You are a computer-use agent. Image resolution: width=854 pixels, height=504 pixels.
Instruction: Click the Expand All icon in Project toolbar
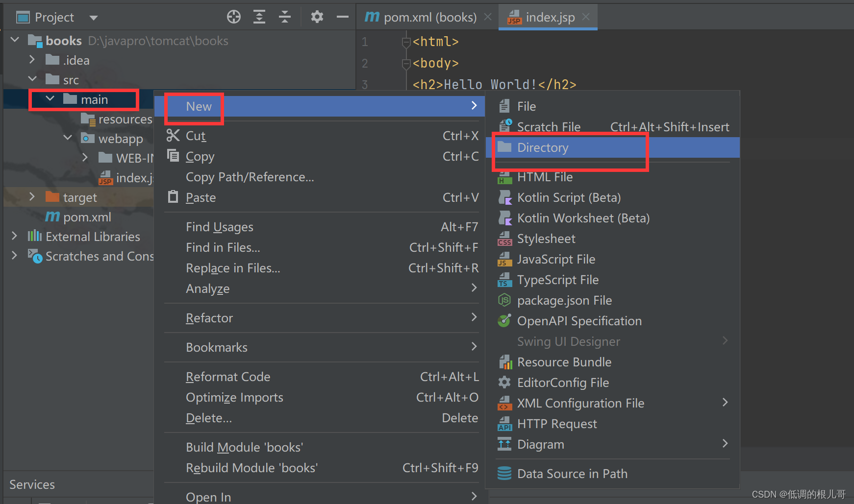(x=259, y=17)
